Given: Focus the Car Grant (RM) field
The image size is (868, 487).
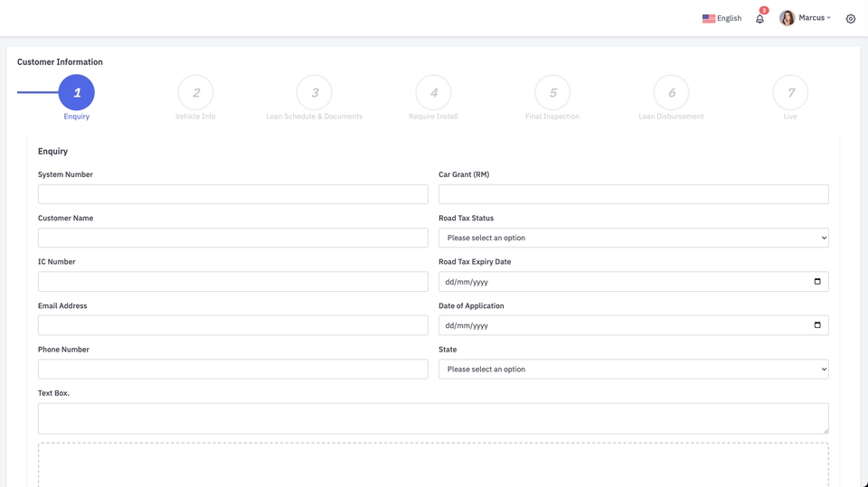Looking at the screenshot, I should (633, 194).
